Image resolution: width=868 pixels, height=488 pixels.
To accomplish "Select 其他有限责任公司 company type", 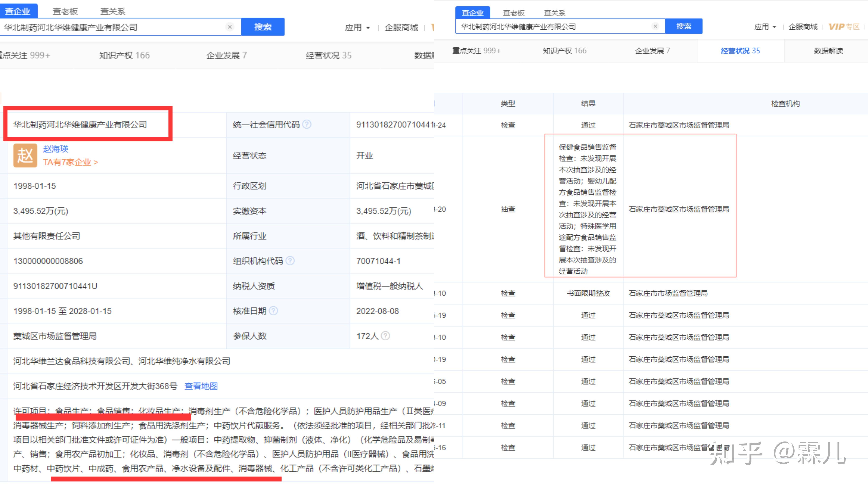I will (x=47, y=236).
